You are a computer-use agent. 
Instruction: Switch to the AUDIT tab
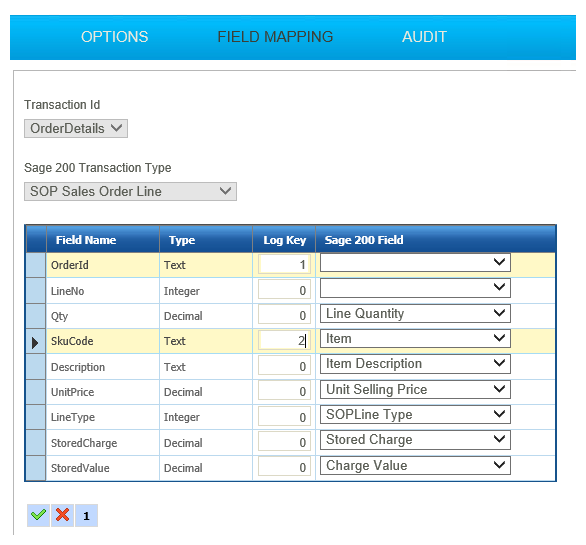click(x=425, y=37)
